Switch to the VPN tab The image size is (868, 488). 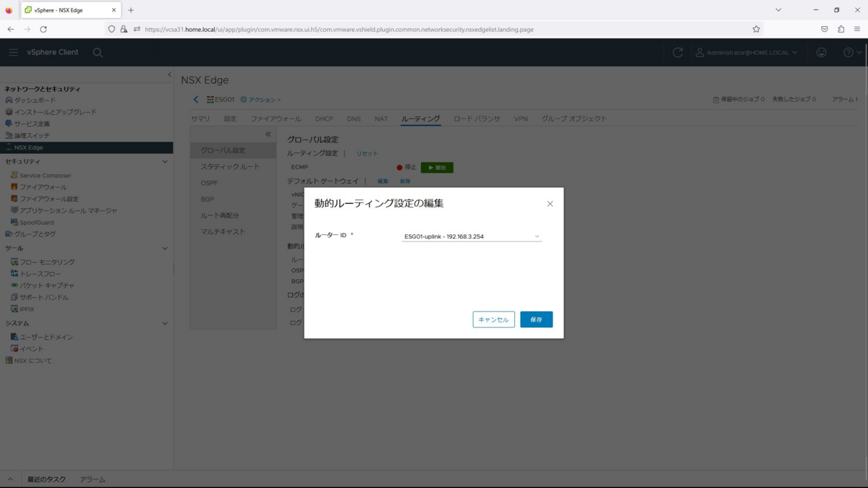click(x=521, y=119)
